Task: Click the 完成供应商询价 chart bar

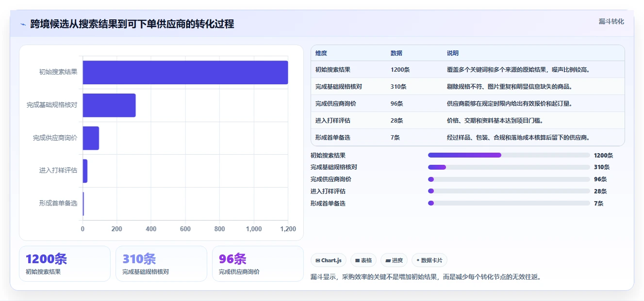Action: [91, 138]
